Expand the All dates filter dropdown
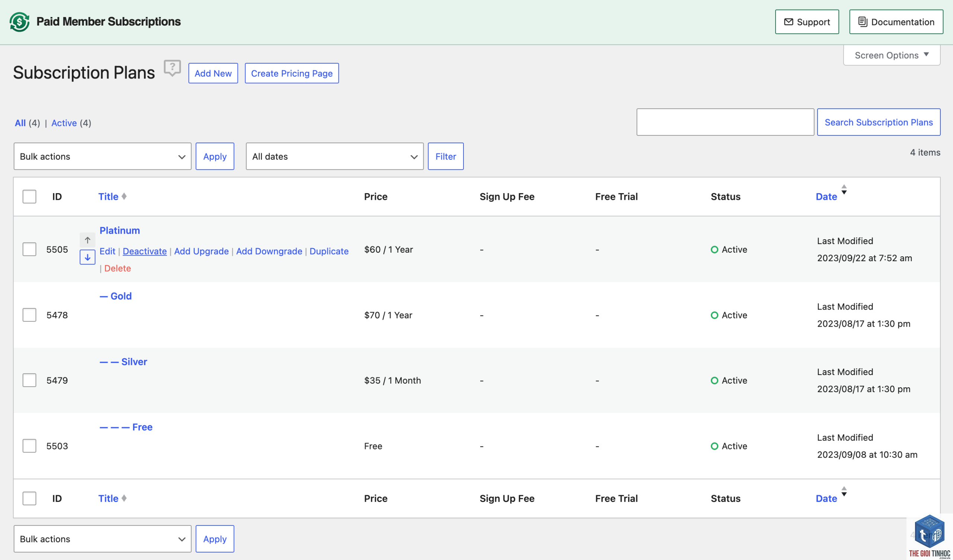Image resolution: width=953 pixels, height=560 pixels. (x=334, y=156)
